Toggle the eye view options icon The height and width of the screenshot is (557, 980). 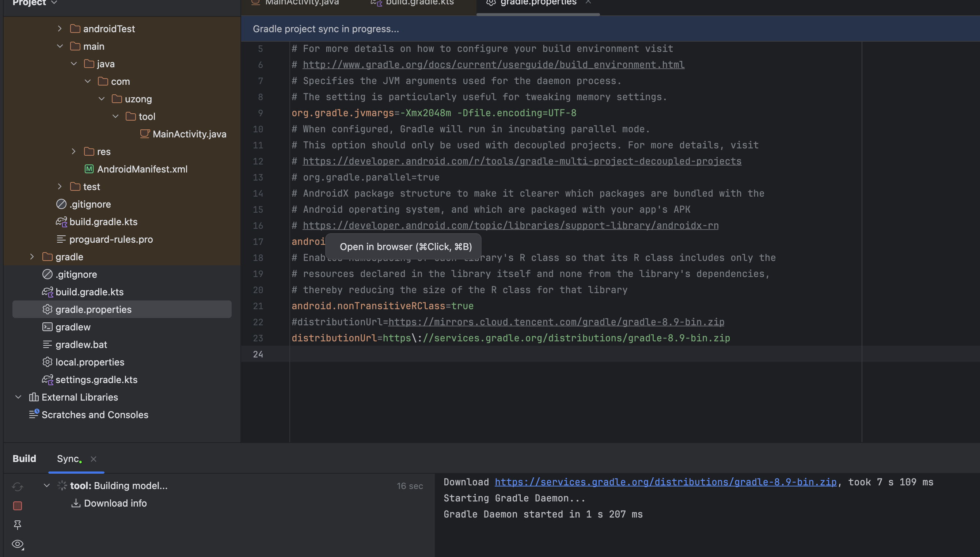[x=18, y=543]
